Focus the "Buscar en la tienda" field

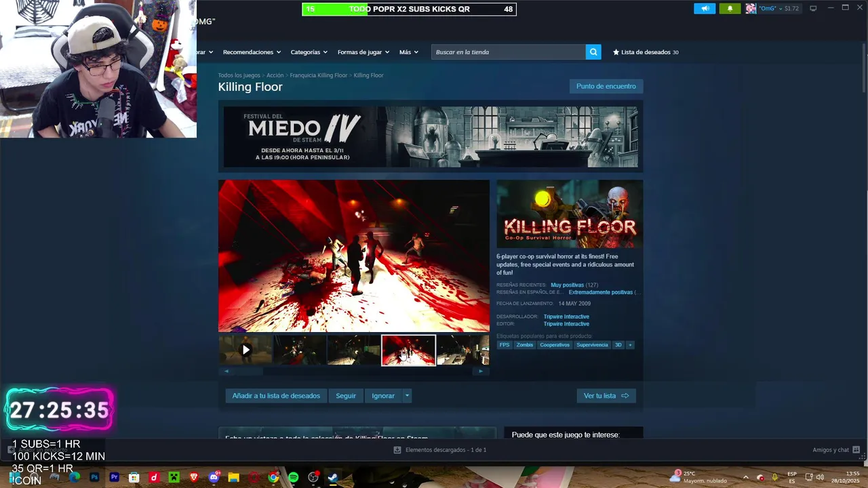(509, 52)
